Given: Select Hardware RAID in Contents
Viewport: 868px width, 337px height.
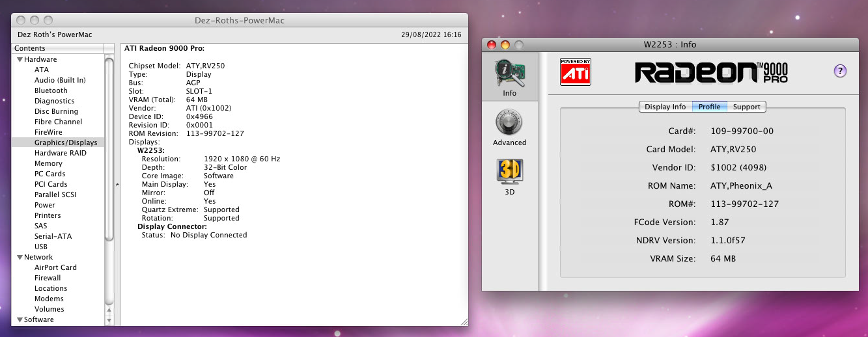Looking at the screenshot, I should pyautogui.click(x=60, y=153).
